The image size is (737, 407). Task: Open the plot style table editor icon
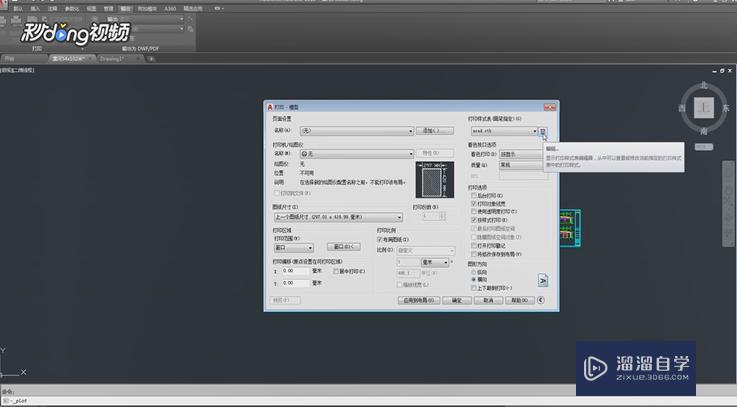coord(542,131)
